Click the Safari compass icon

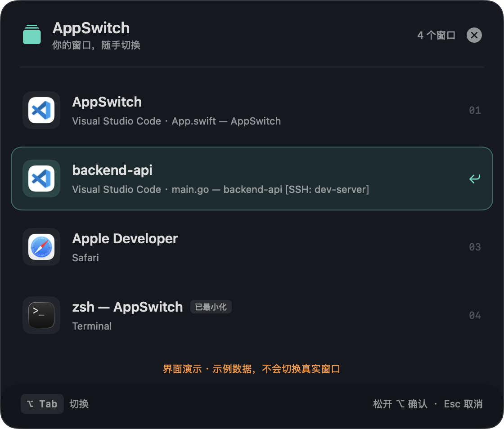click(x=41, y=247)
